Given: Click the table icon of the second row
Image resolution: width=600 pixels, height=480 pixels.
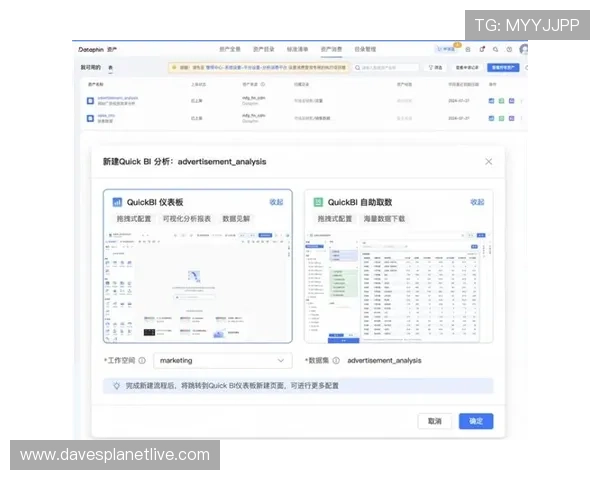Looking at the screenshot, I should coord(90,118).
